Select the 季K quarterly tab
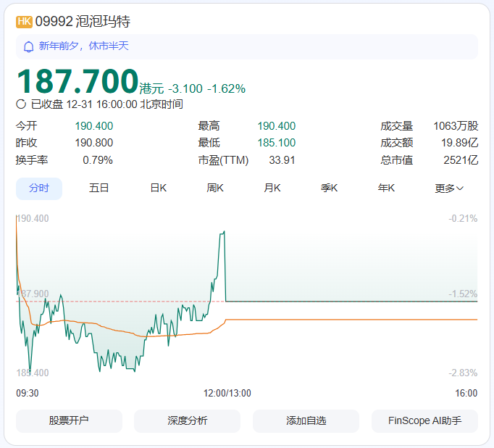 pos(330,188)
